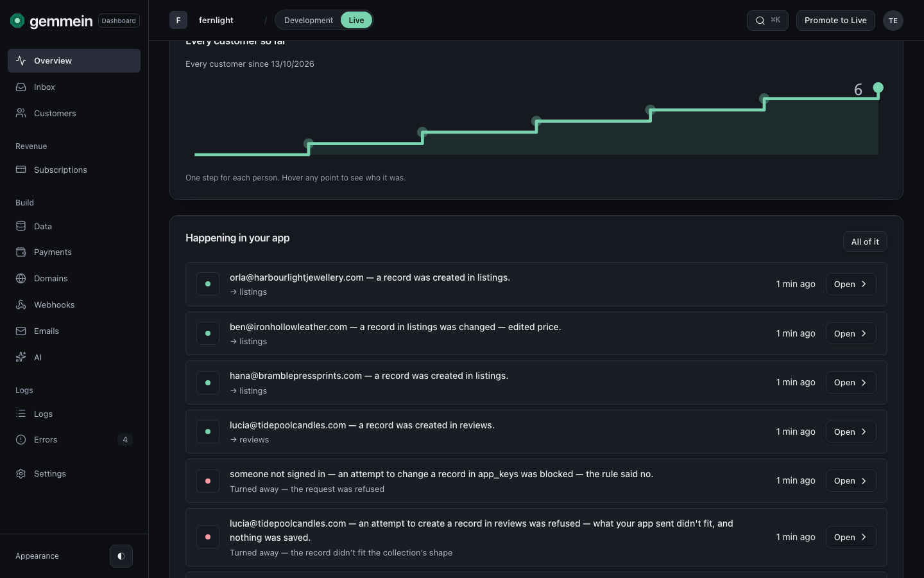The height and width of the screenshot is (578, 924).
Task: Click the gemmein logo icon
Action: (x=17, y=21)
